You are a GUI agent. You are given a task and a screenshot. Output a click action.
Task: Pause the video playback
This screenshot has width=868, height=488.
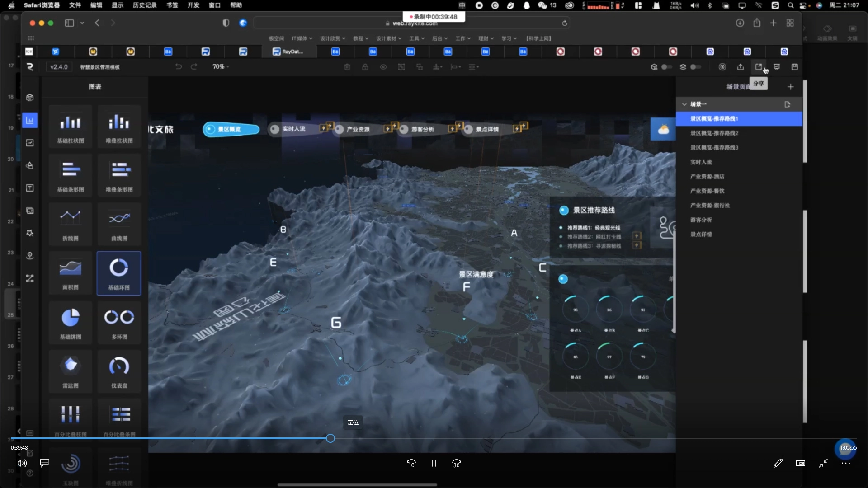pos(434,463)
